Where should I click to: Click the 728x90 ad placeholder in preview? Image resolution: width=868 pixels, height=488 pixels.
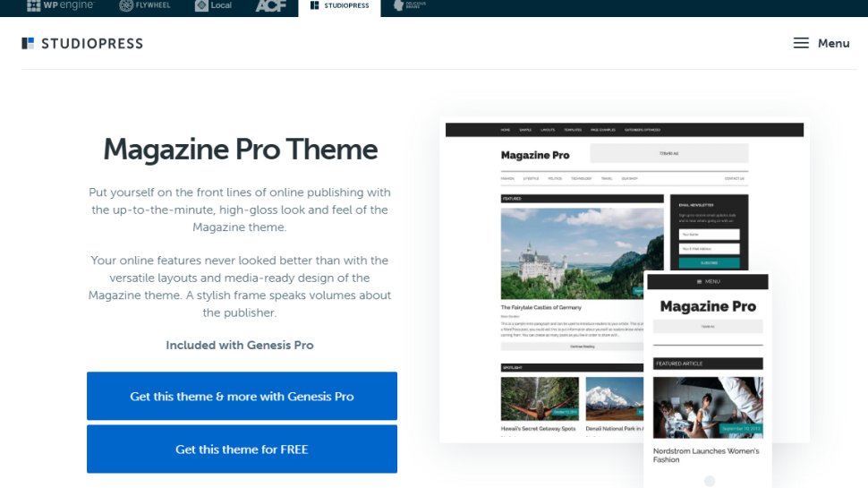[x=669, y=153]
